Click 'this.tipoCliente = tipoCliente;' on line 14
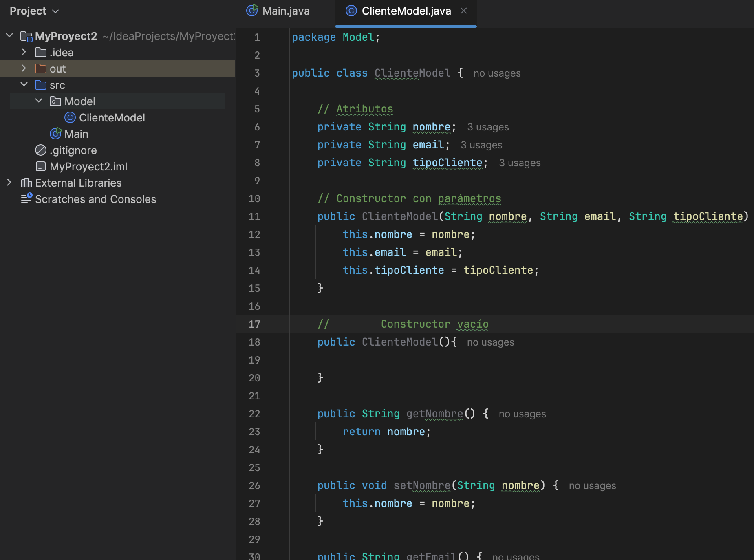The image size is (754, 560). click(x=441, y=271)
